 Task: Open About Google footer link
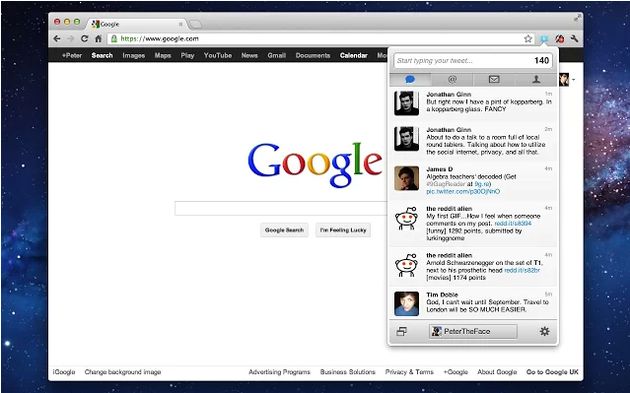tap(497, 372)
